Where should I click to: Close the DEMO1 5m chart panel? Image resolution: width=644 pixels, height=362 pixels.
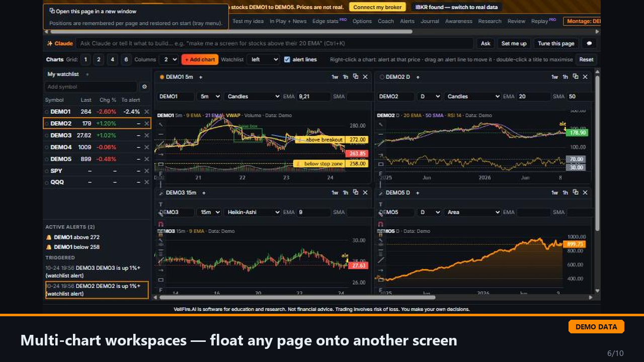point(365,77)
